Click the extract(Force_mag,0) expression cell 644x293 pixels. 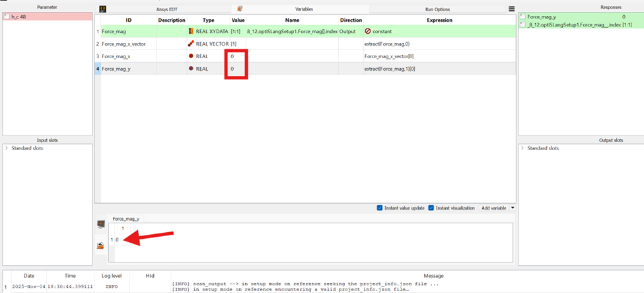pyautogui.click(x=439, y=44)
